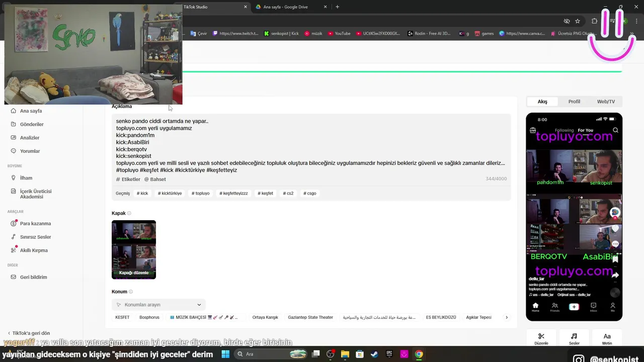
Task: Switch preview to Akış tab
Action: tap(542, 102)
